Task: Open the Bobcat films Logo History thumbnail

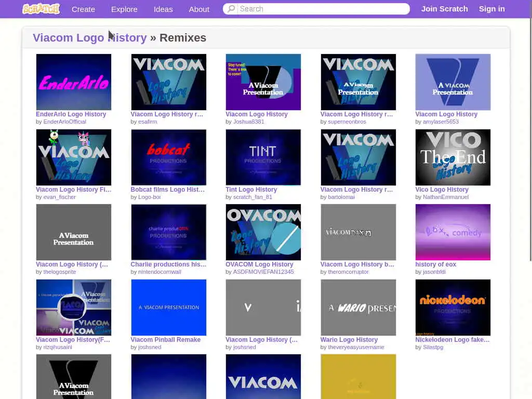Action: coord(169,157)
